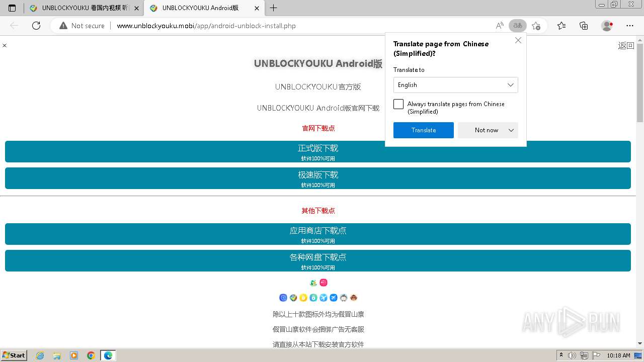
Task: Click the Start button
Action: [x=14, y=355]
